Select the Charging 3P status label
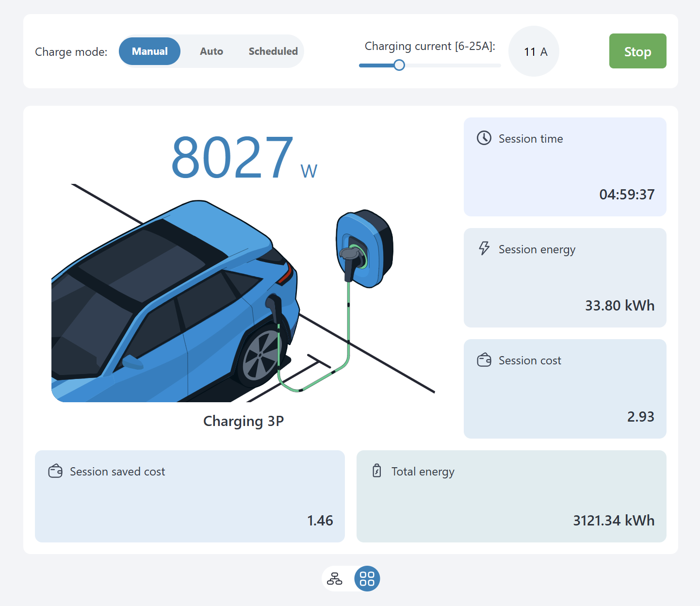 tap(244, 421)
